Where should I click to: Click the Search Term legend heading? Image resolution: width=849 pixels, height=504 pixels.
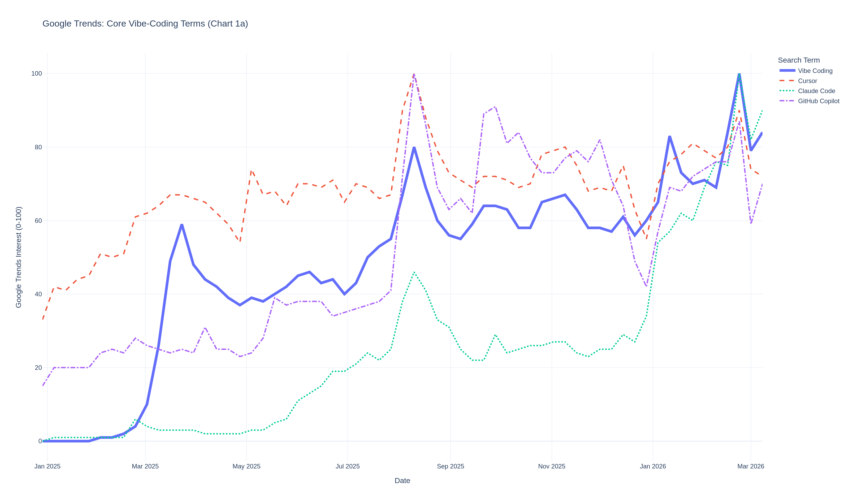coord(798,60)
